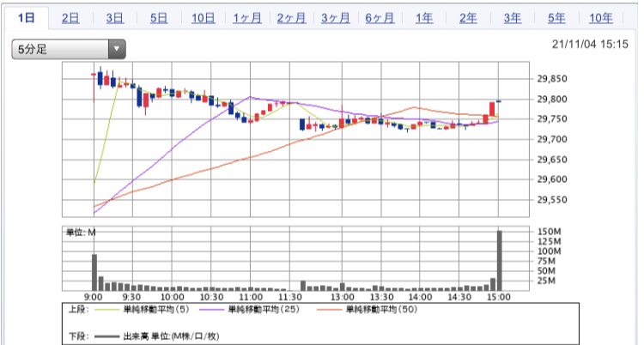
Task: Click the 出来高 volume legend entry
Action: [x=171, y=336]
